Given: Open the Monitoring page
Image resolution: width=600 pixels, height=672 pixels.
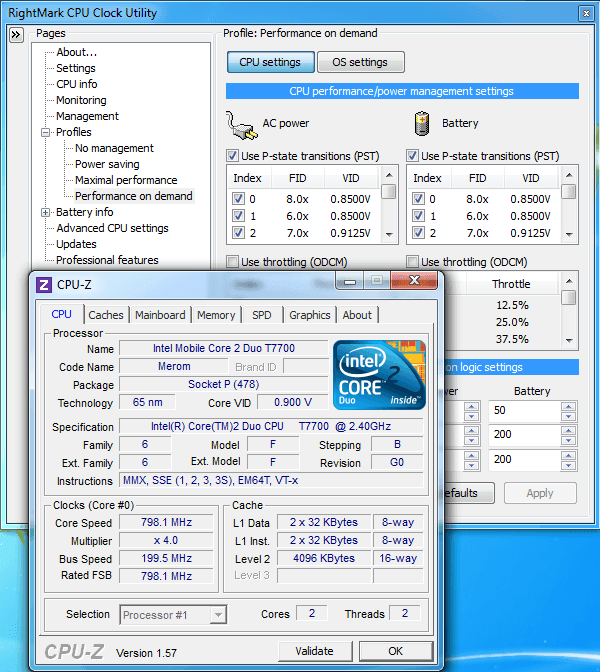Looking at the screenshot, I should (x=81, y=100).
